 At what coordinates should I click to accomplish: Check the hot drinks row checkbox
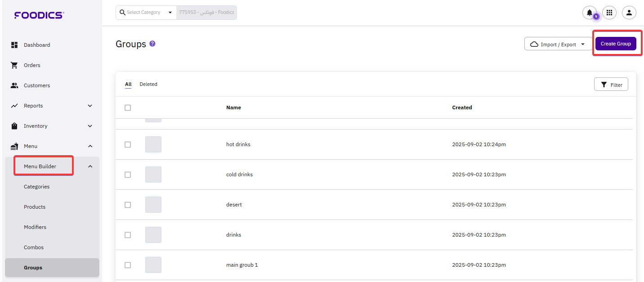pyautogui.click(x=128, y=144)
